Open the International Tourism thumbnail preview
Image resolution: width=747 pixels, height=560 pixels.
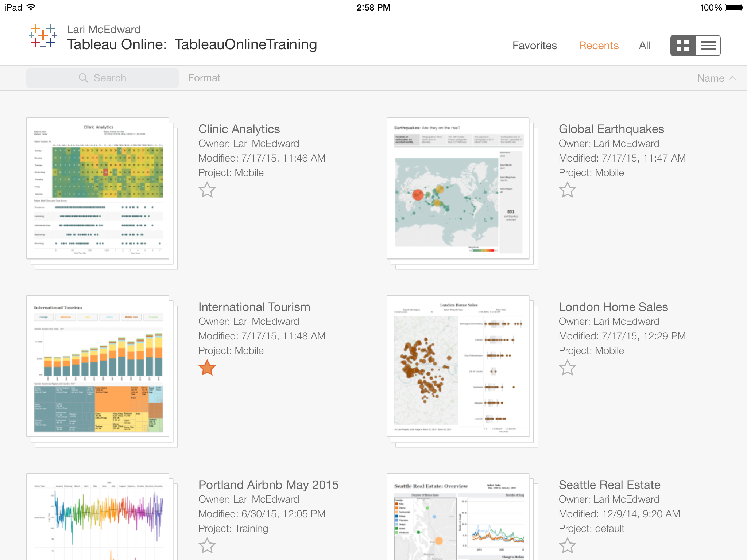(98, 366)
